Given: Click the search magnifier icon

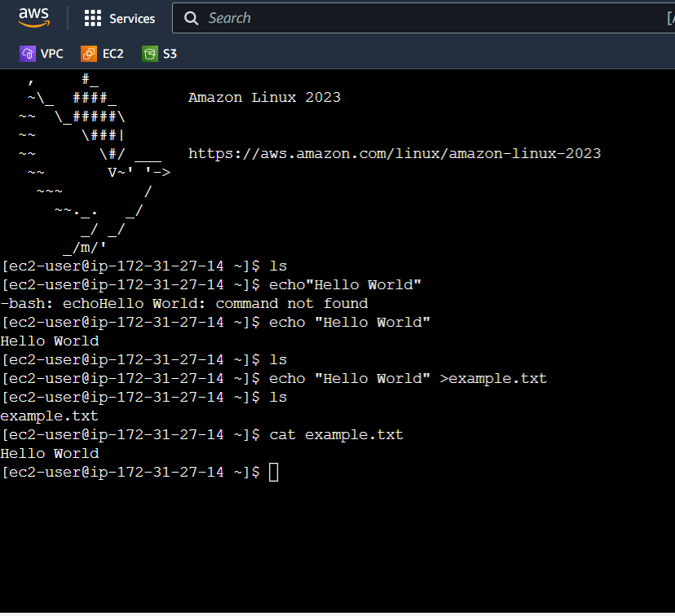Looking at the screenshot, I should click(x=190, y=17).
